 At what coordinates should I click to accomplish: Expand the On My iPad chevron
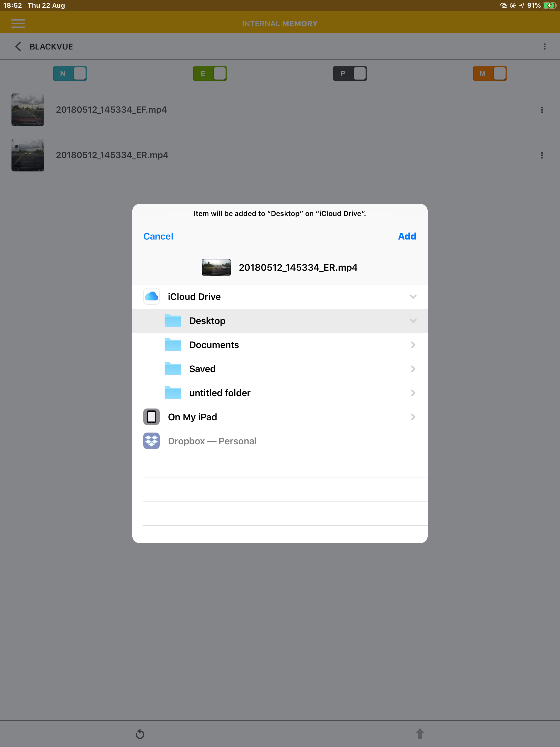click(413, 417)
